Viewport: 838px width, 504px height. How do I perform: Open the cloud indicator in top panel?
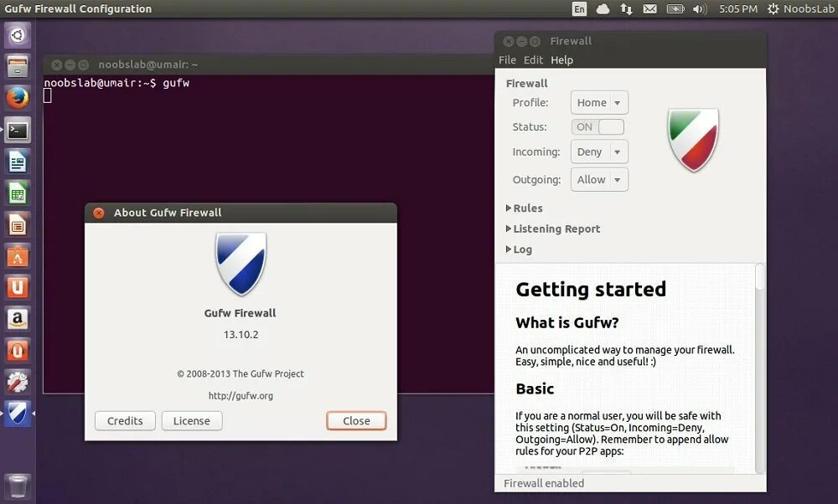[603, 9]
